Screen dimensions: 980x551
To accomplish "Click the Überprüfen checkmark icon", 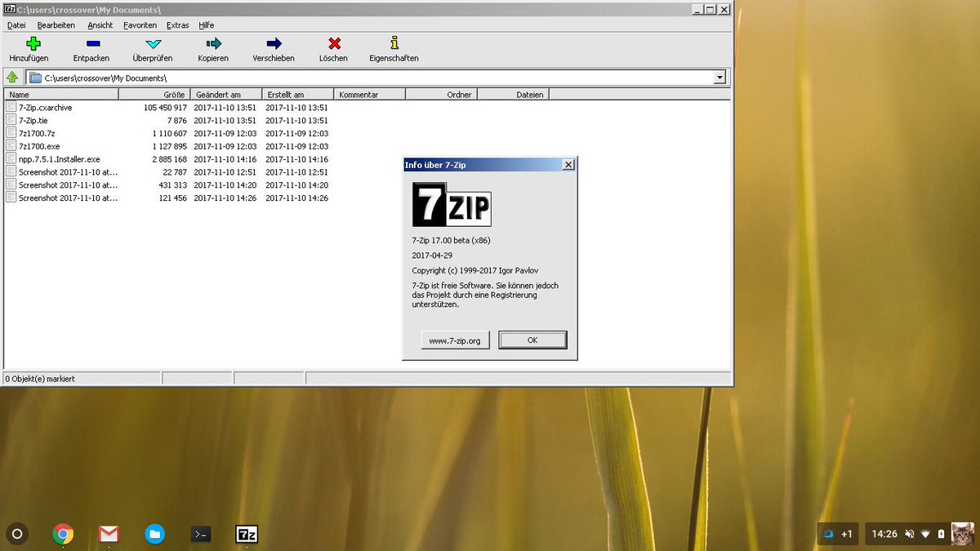I will click(x=153, y=44).
